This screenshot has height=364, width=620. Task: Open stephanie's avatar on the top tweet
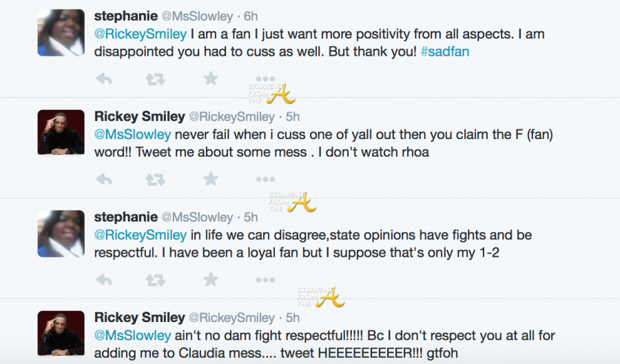click(61, 32)
